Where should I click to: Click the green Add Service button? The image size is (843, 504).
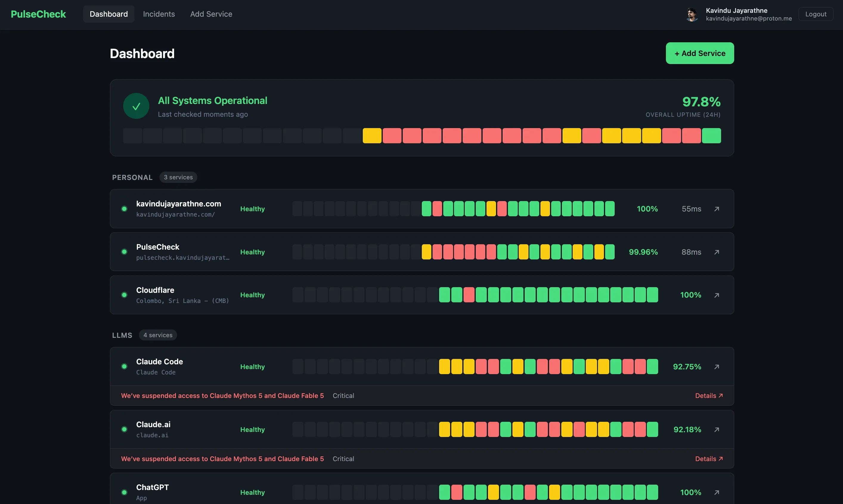700,53
